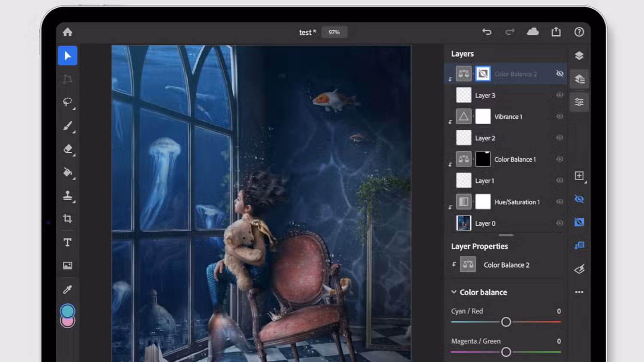644x362 pixels.
Task: Click the Hue/Saturation 1 mask thumbnail
Action: click(483, 202)
